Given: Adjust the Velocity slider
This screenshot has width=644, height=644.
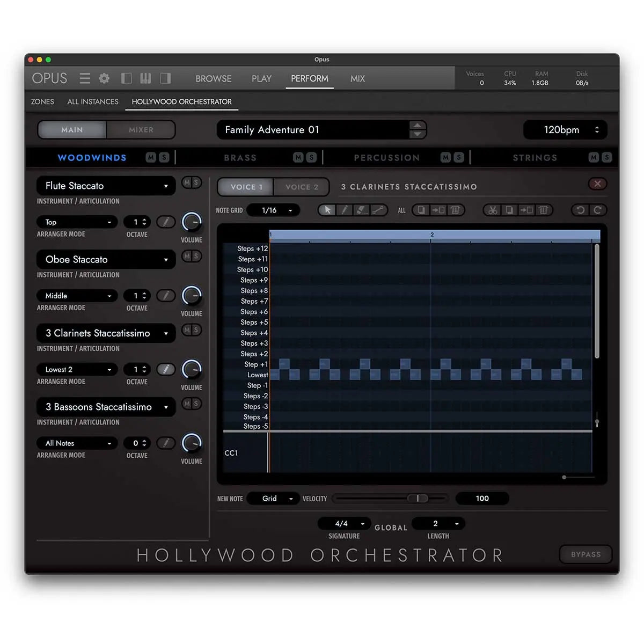Looking at the screenshot, I should point(418,498).
